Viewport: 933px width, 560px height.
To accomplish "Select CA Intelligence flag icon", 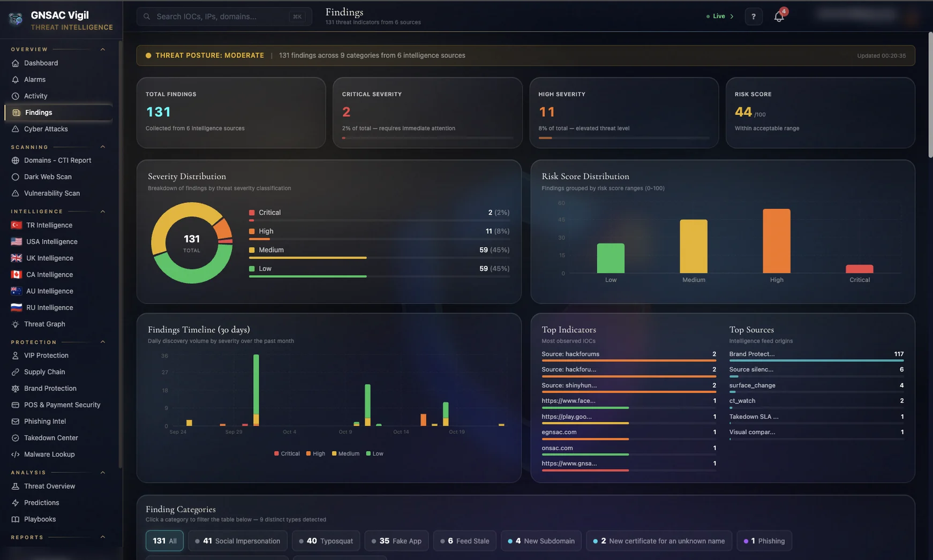I will 17,275.
